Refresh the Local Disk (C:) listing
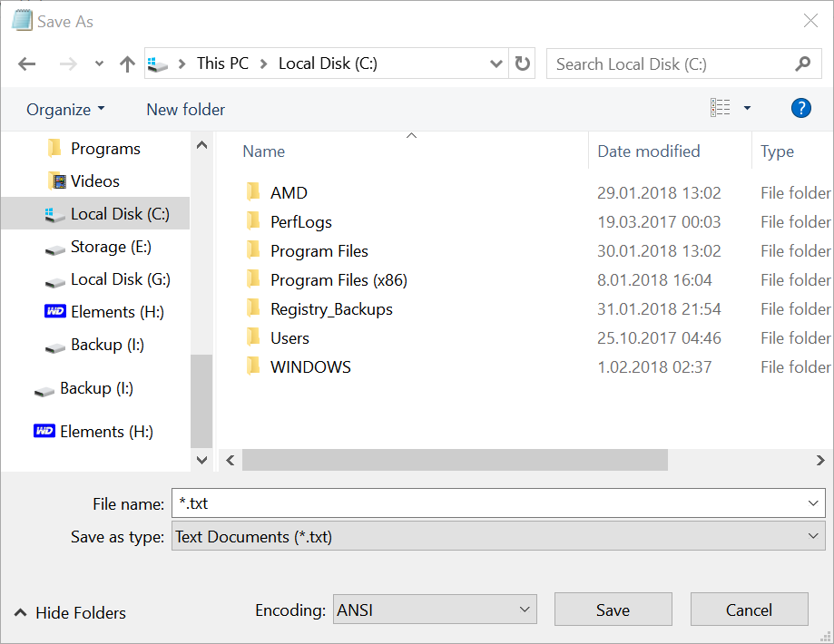The height and width of the screenshot is (644, 834). click(522, 63)
